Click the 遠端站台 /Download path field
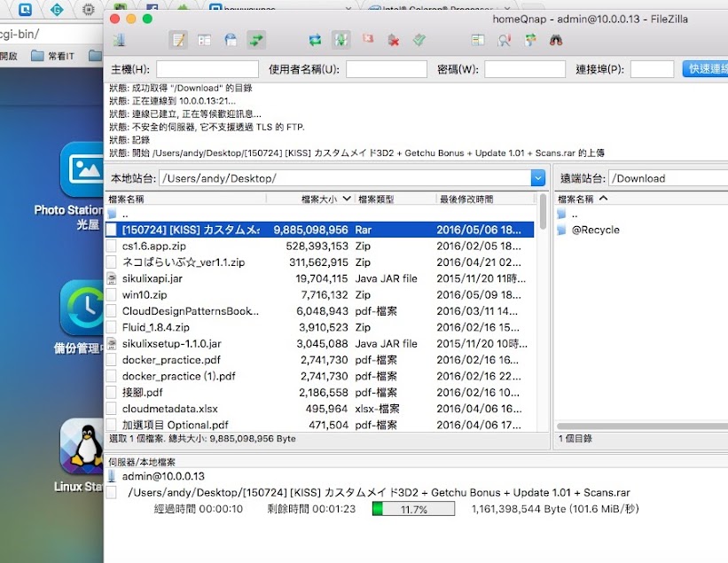 (668, 178)
